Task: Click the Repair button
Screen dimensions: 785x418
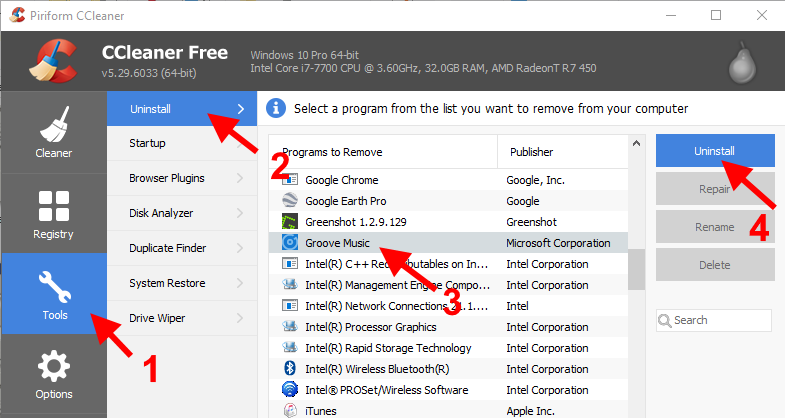Action: click(x=715, y=189)
